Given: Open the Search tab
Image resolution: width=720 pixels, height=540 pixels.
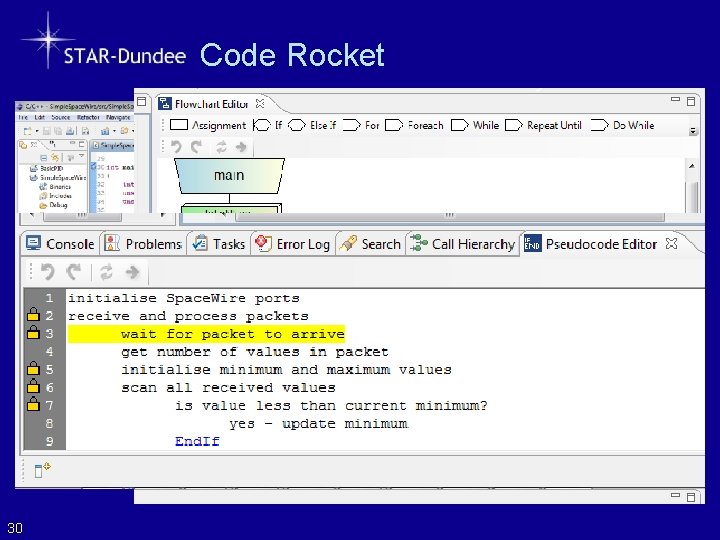Looking at the screenshot, I should [x=370, y=244].
